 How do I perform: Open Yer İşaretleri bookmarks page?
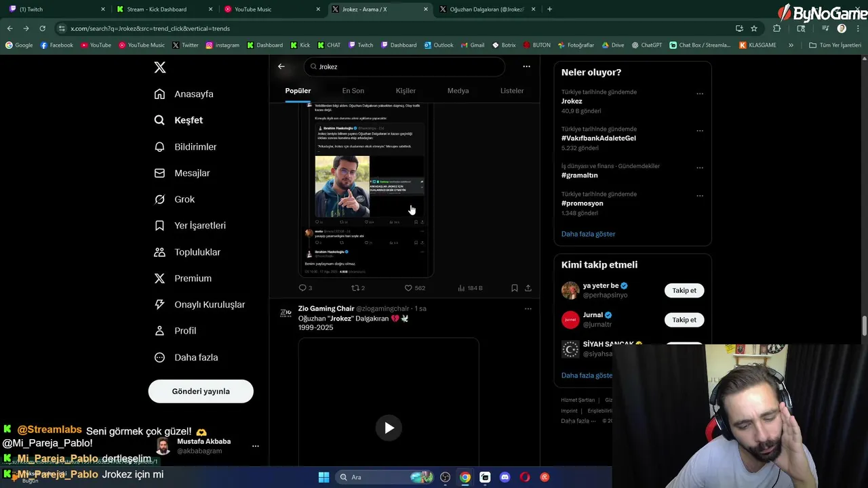coord(190,225)
